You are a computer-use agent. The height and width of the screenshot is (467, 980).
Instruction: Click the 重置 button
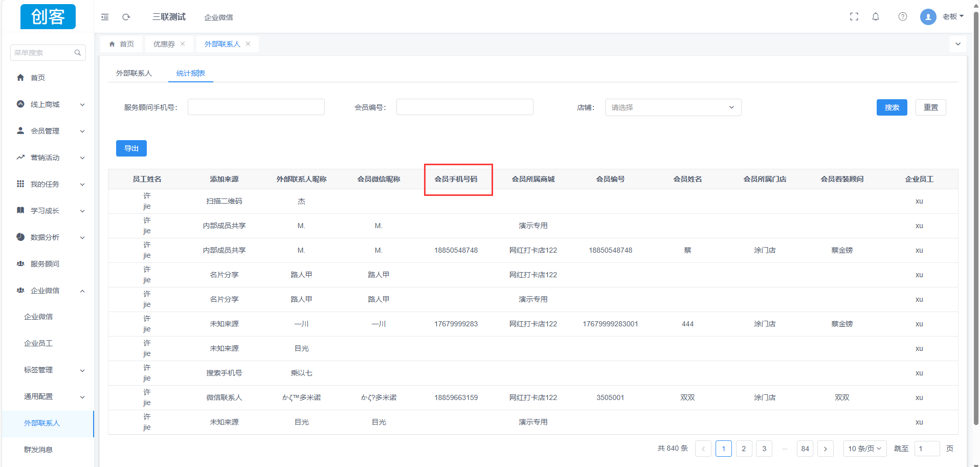pos(931,107)
